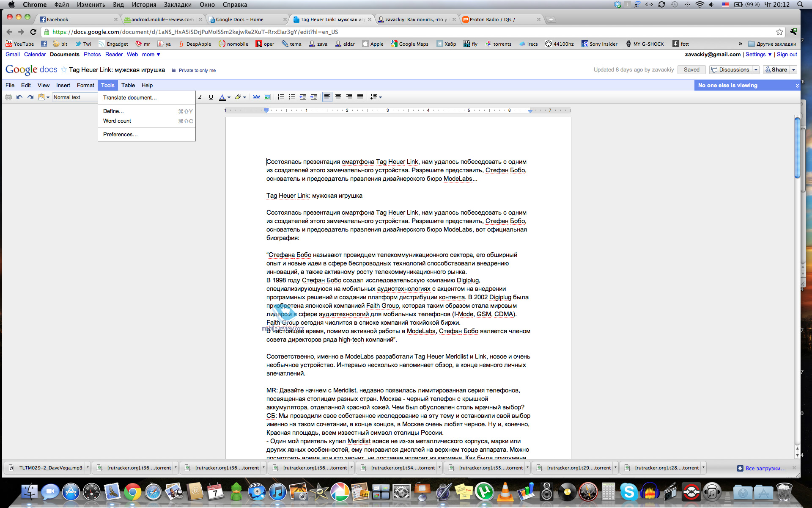Image resolution: width=812 pixels, height=508 pixels.
Task: Open the text color picker
Action: point(225,97)
